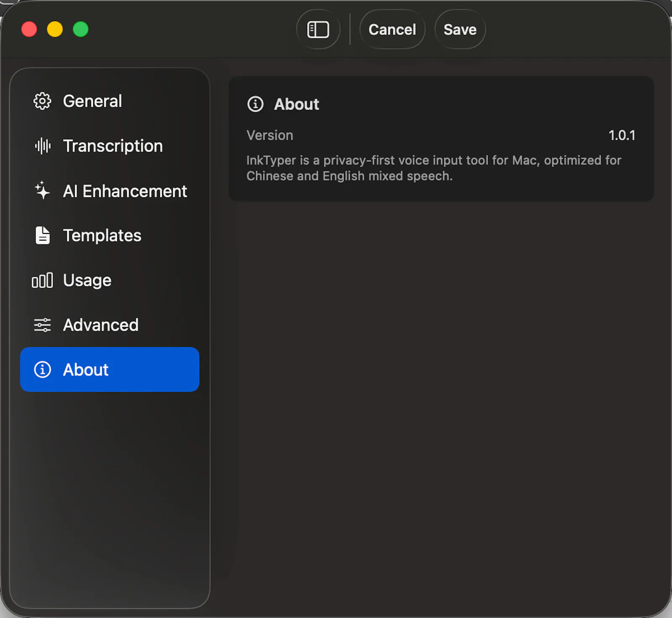Click the Cancel button
672x618 pixels.
point(392,29)
